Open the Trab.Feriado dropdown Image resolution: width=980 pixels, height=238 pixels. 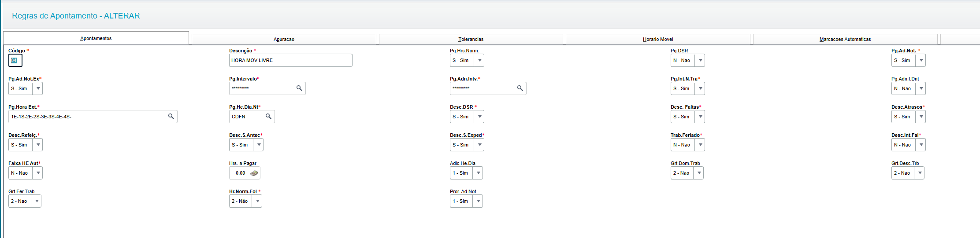(700, 145)
